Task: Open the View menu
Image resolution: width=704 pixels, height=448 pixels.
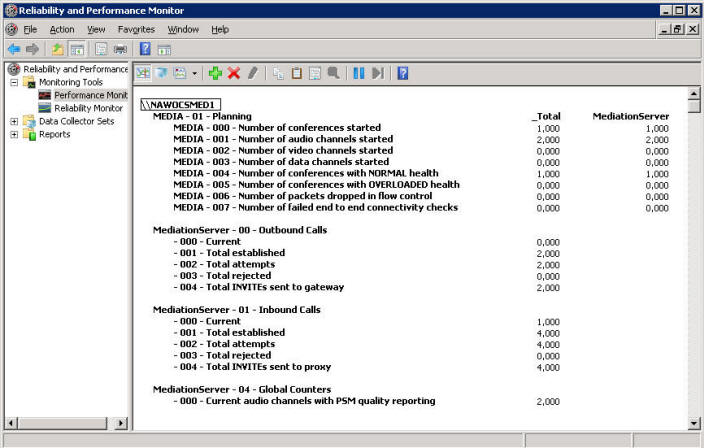Action: tap(96, 30)
